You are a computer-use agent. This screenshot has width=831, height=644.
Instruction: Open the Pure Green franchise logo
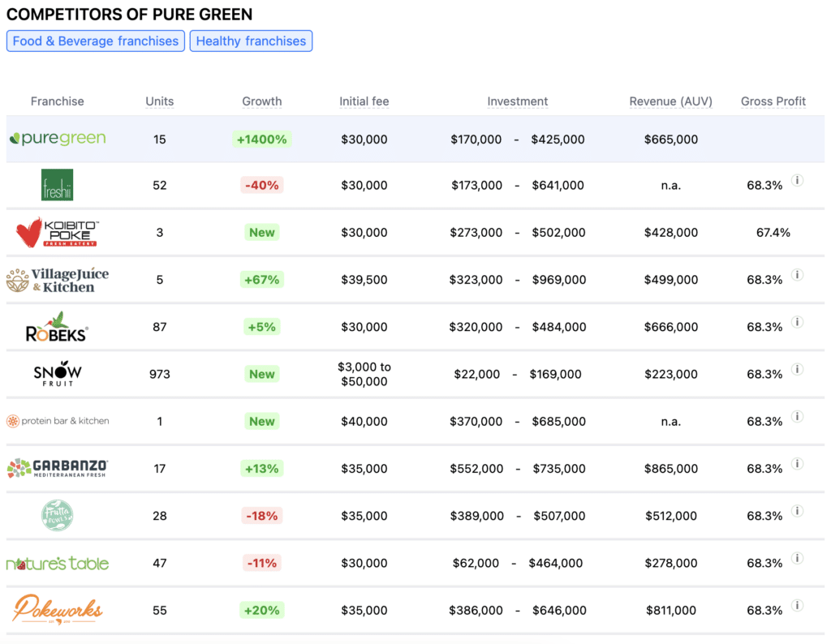pos(58,139)
